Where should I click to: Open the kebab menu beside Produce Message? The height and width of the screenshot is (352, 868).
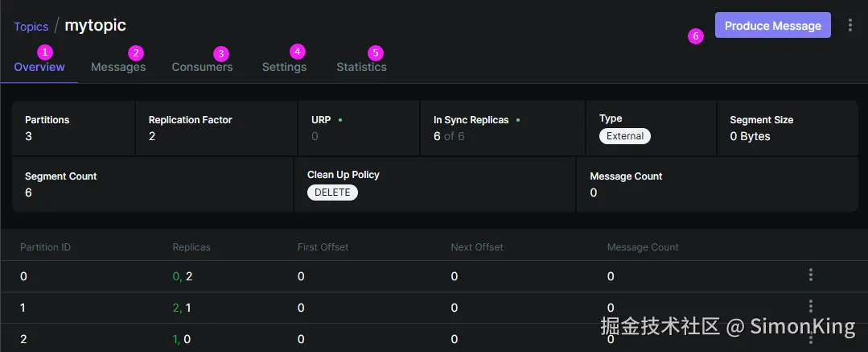[850, 26]
